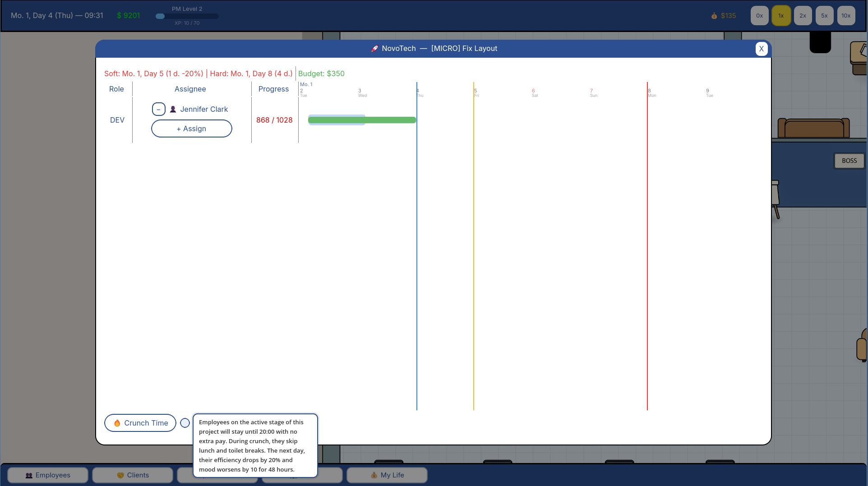Click the rocket icon in the project title

point(374,49)
